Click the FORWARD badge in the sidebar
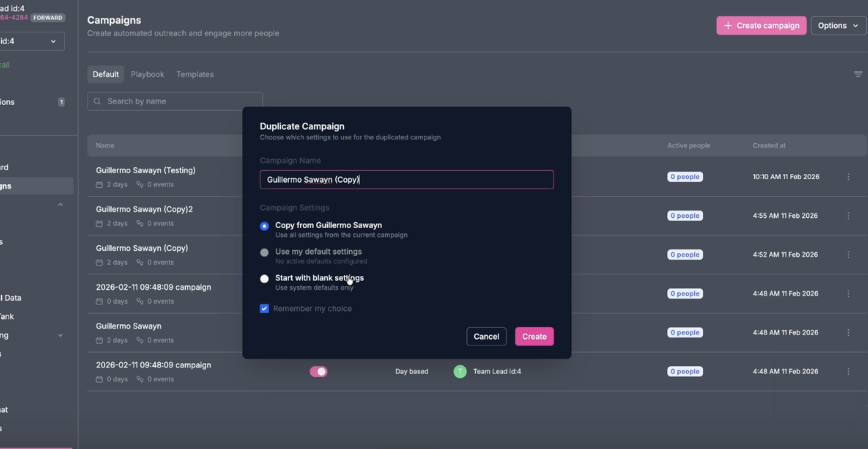Image resolution: width=868 pixels, height=449 pixels. click(x=48, y=18)
